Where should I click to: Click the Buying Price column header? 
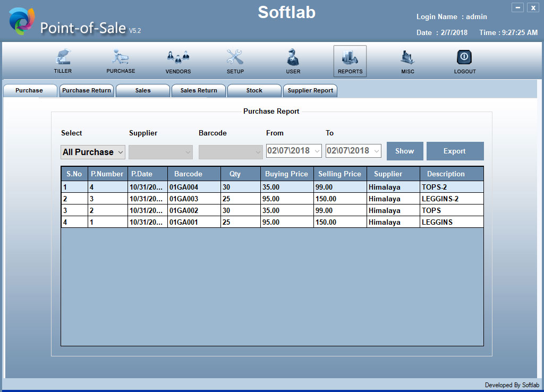(286, 174)
